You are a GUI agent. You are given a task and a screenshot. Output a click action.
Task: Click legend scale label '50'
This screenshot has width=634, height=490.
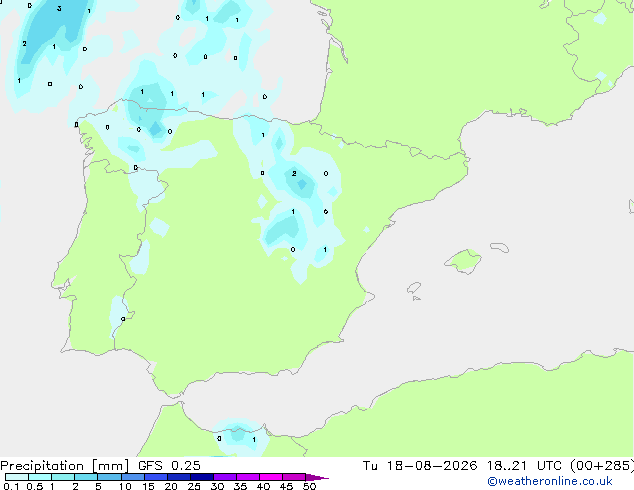click(x=309, y=486)
